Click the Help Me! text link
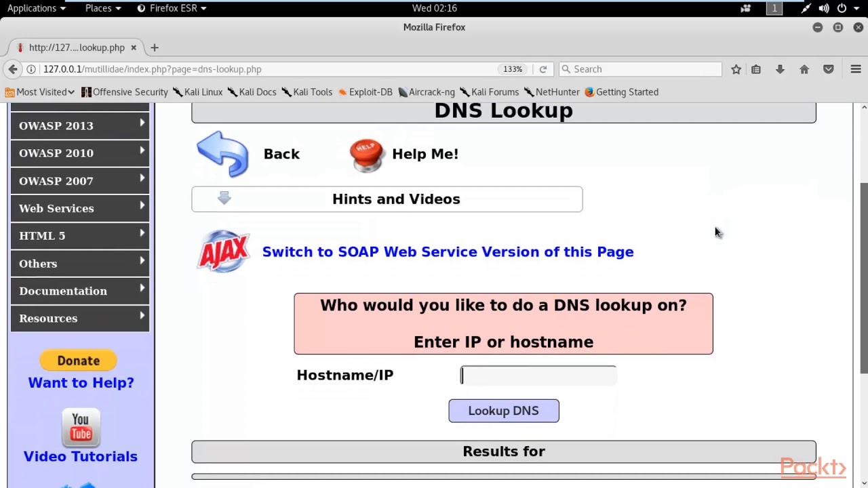This screenshot has height=488, width=868. click(x=425, y=154)
